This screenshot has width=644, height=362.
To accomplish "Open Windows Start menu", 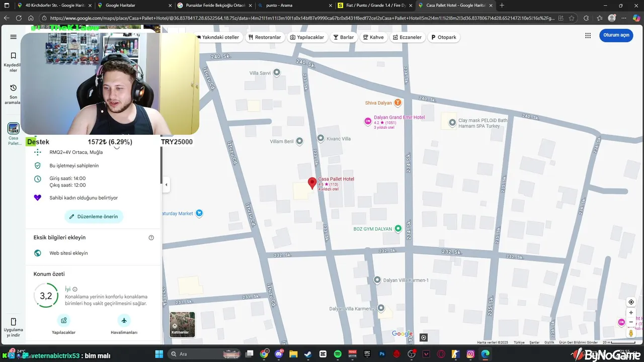I will [x=159, y=354].
